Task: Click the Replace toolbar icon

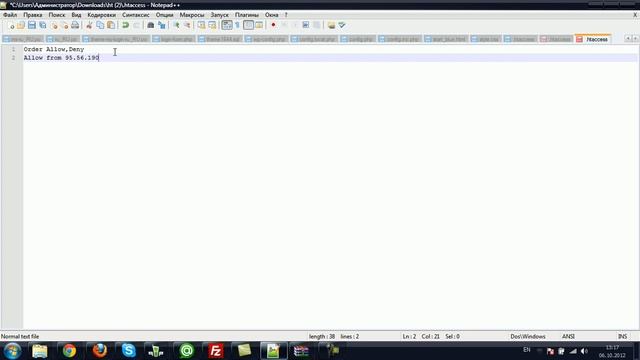Action: tap(162, 25)
